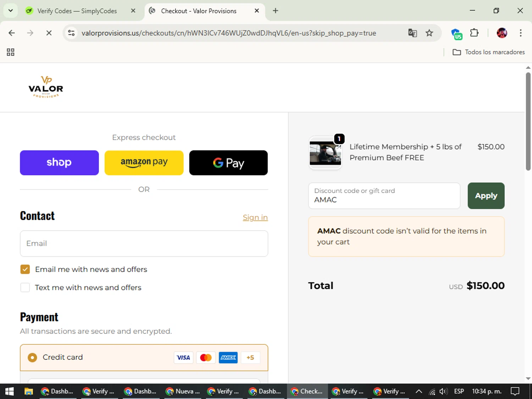Focus the Email input field
This screenshot has width=532, height=399.
click(x=144, y=244)
